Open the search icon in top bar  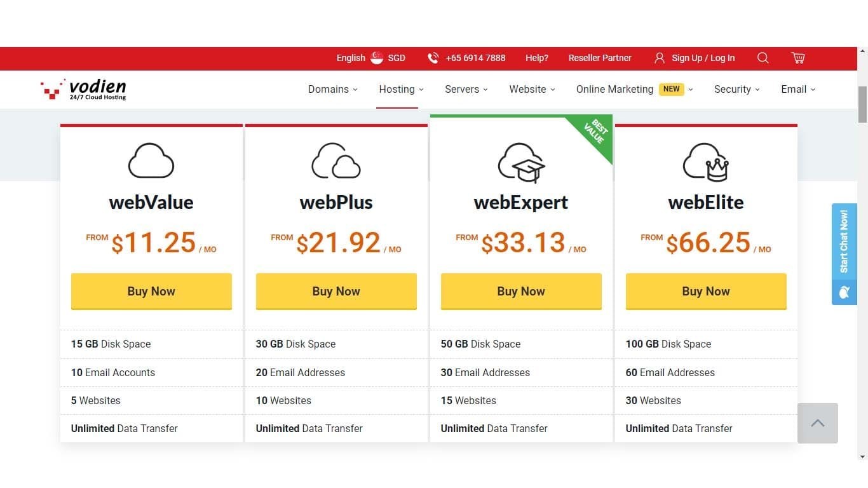point(763,58)
